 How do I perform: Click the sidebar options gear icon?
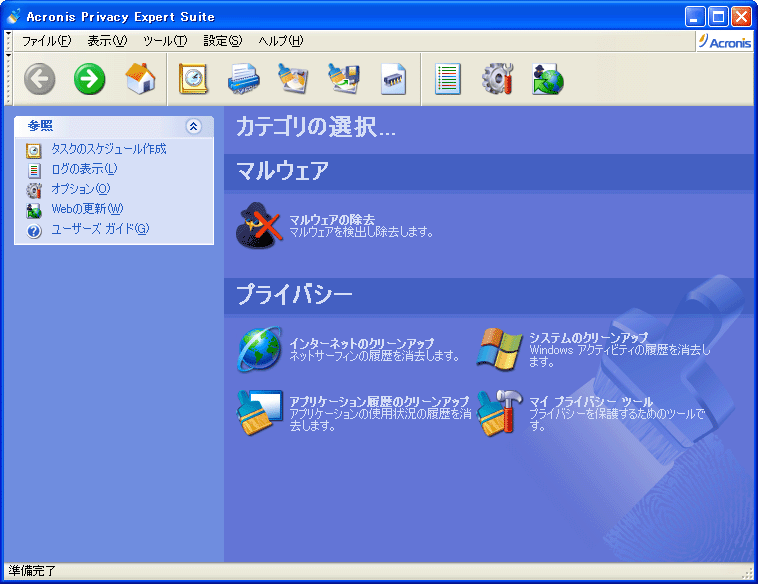[34, 190]
